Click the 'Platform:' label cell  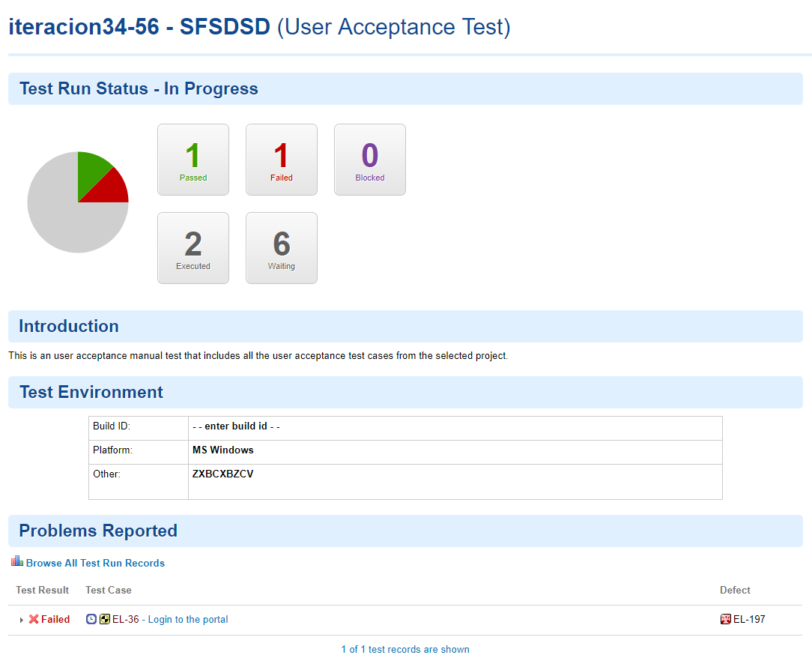point(139,452)
